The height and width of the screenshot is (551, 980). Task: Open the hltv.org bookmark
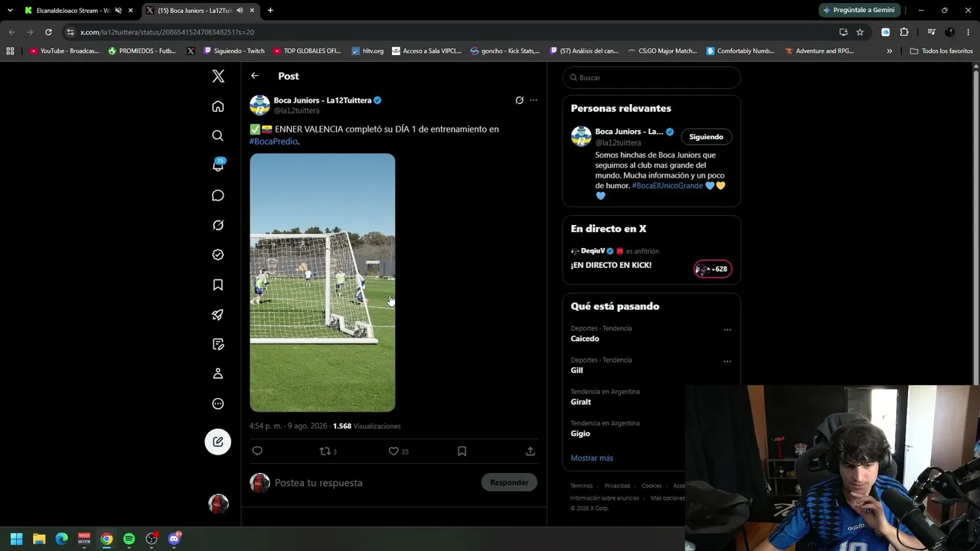(367, 51)
